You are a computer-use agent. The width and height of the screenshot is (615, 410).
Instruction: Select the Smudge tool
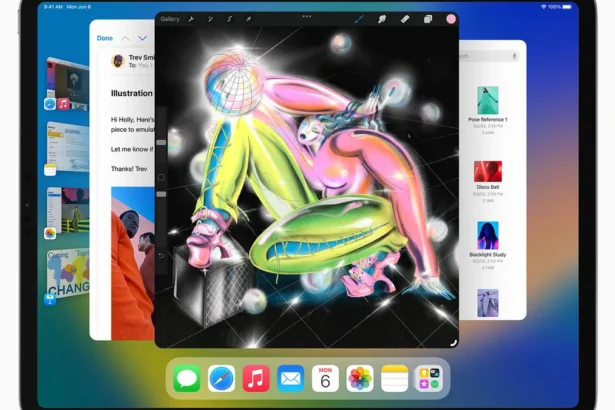pos(382,19)
